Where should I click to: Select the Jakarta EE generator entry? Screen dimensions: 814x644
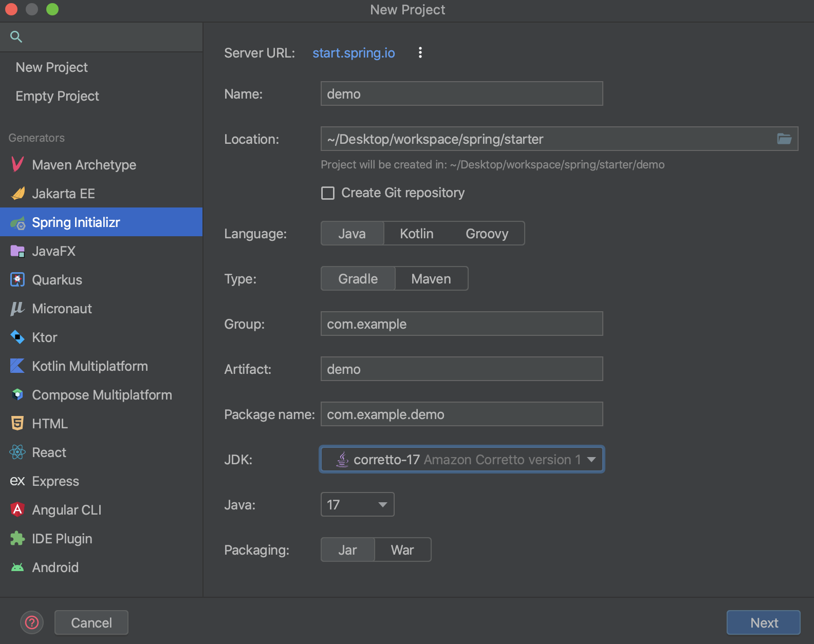pos(101,193)
